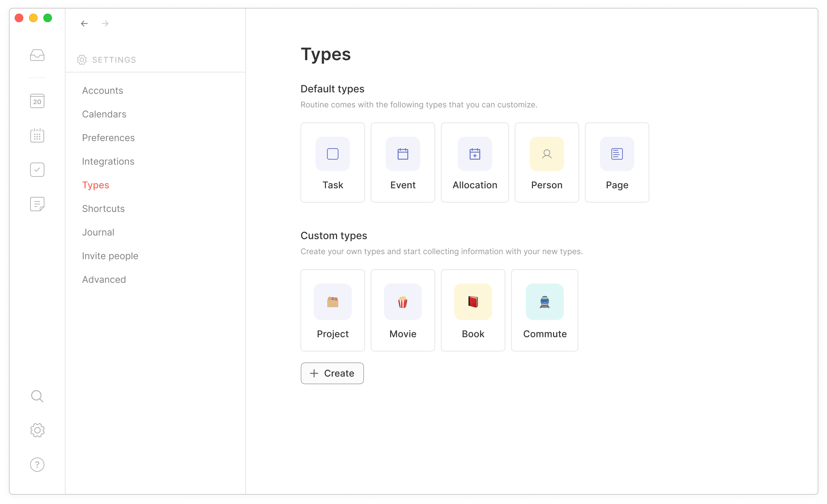The image size is (827, 504).
Task: Open the Commute custom type
Action: (544, 310)
